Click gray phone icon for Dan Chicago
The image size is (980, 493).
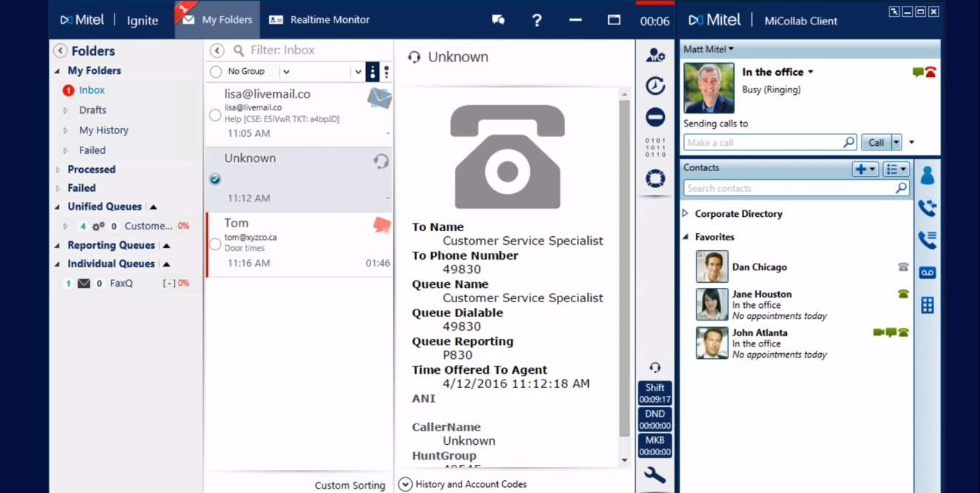coord(903,267)
